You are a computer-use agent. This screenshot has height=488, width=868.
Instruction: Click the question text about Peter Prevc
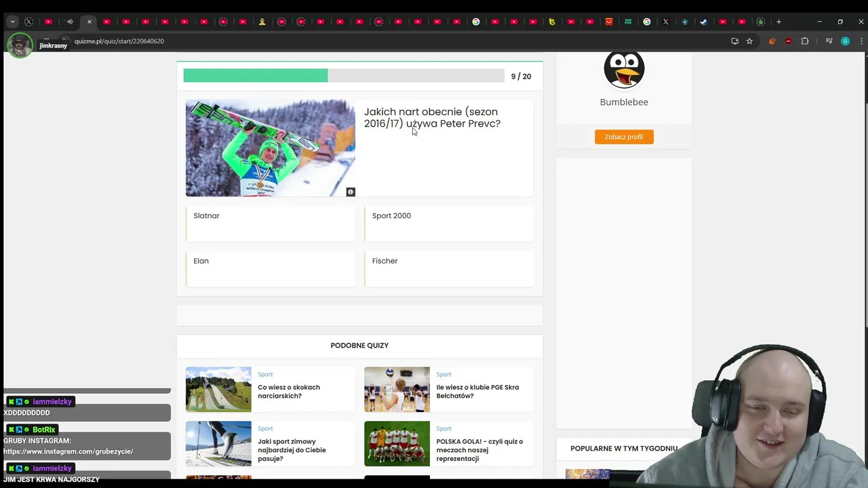(x=432, y=118)
